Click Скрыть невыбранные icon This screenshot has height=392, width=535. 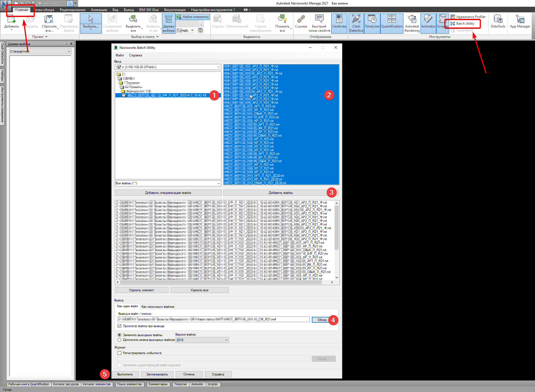260,24
